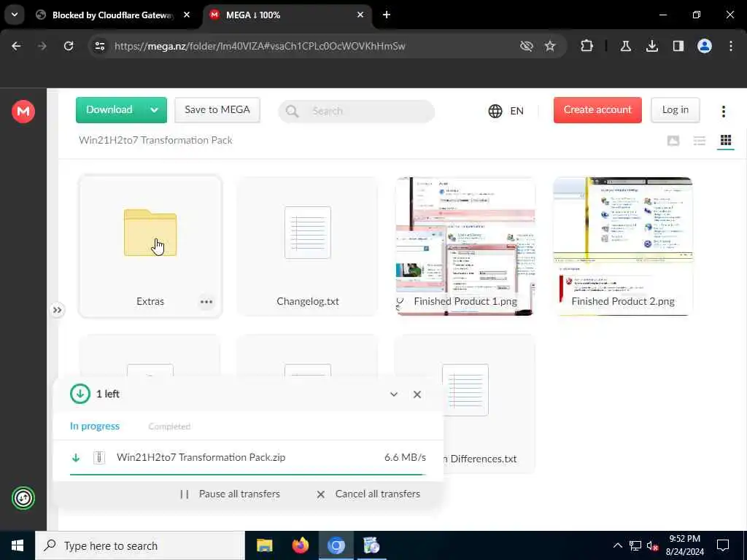Click Save to MEGA button
This screenshot has height=560, width=747.
(217, 110)
